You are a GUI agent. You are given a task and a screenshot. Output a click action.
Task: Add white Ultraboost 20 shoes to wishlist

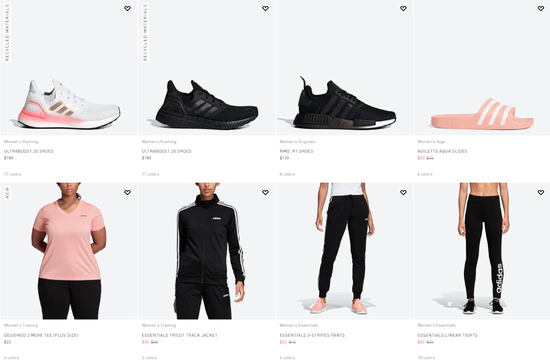tap(127, 8)
